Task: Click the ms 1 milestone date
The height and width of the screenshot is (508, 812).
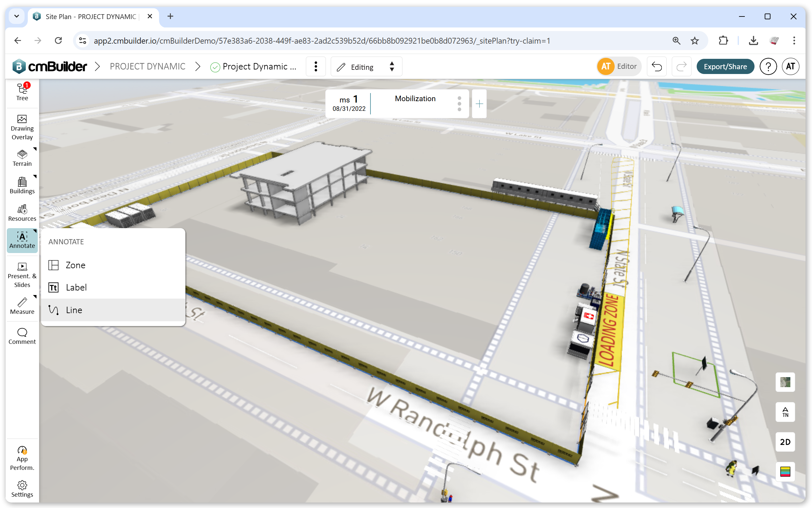Action: pyautogui.click(x=349, y=109)
